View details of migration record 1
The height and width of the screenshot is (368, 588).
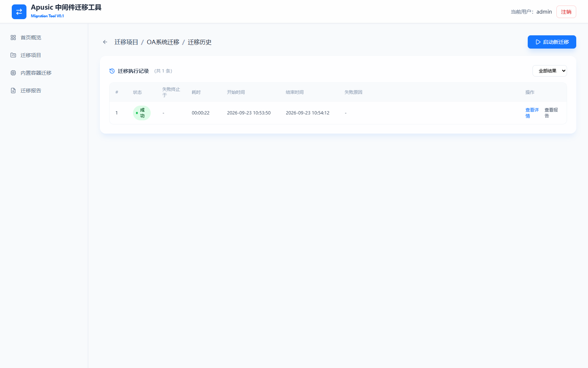pyautogui.click(x=532, y=113)
